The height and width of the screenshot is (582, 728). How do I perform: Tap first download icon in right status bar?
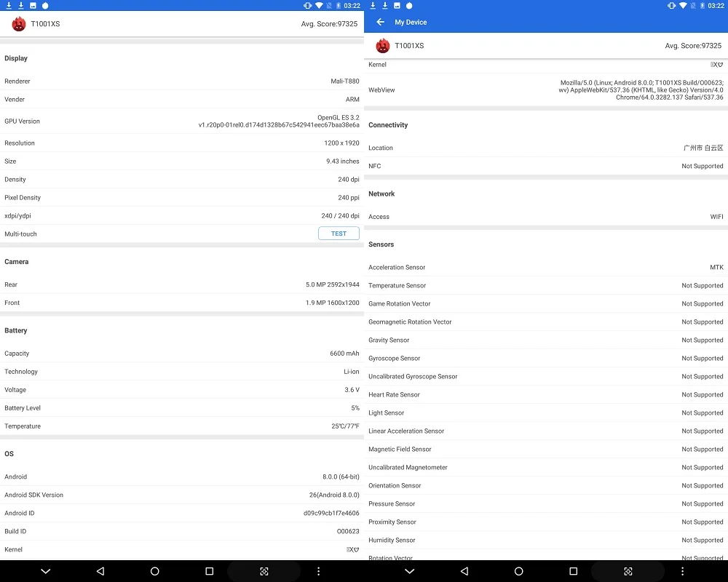373,6
